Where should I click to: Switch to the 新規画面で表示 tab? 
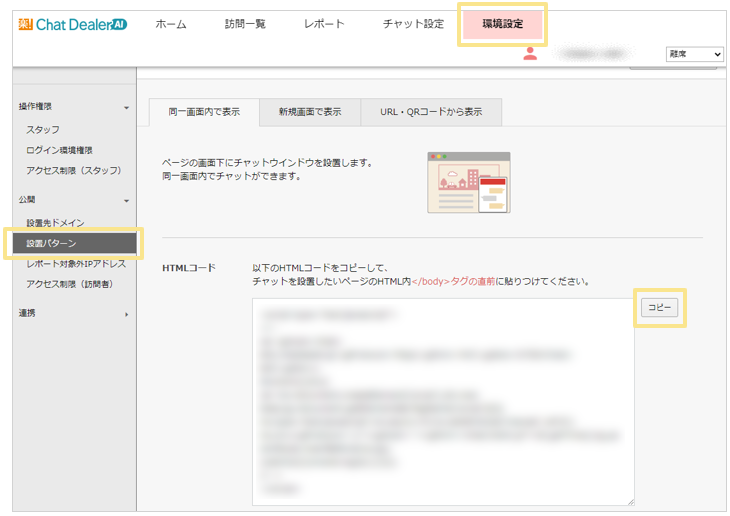[309, 112]
